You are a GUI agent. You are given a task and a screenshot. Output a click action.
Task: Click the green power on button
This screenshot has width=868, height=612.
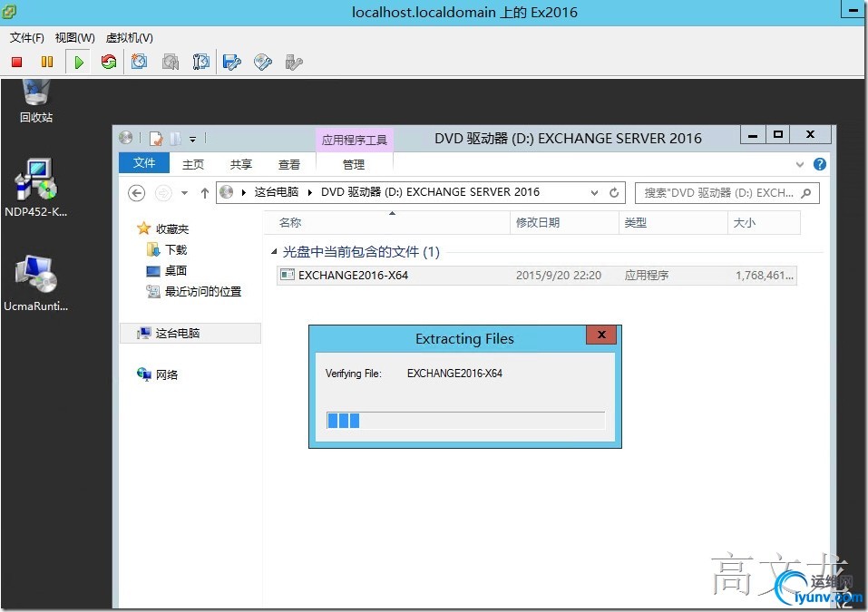tap(79, 62)
